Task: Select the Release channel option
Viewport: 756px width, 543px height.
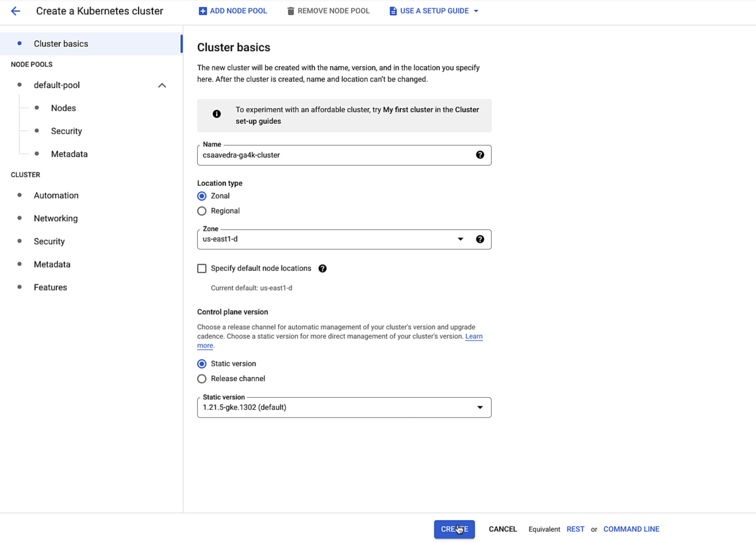Action: [x=201, y=378]
